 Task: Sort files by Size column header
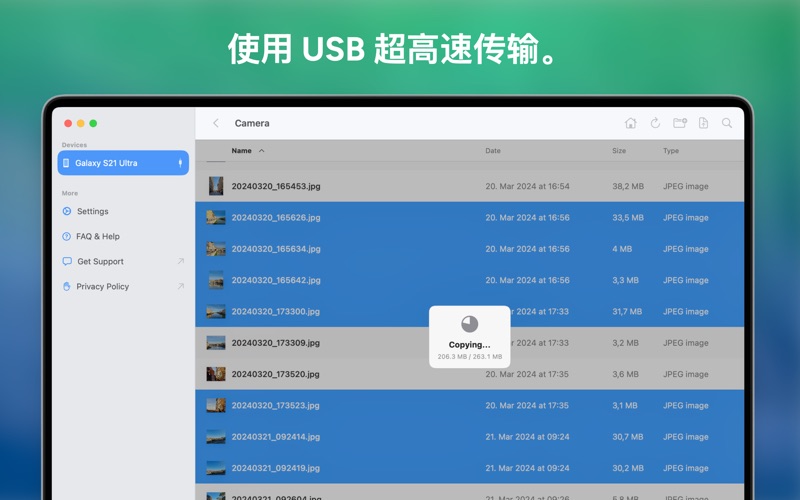(619, 151)
